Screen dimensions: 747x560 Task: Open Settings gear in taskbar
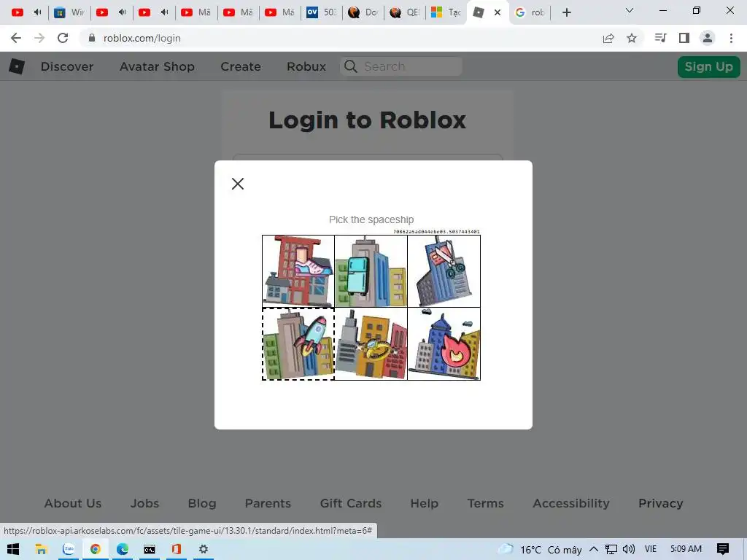204,549
